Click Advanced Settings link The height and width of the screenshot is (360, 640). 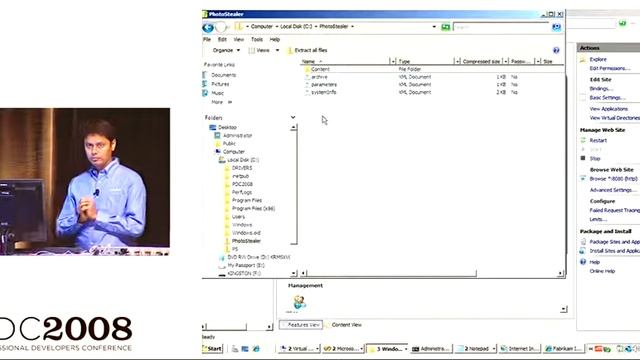tap(613, 190)
